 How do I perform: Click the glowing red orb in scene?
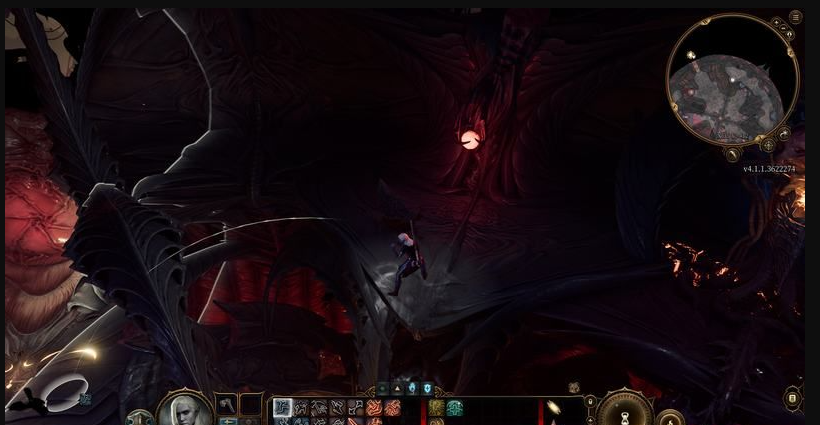[470, 140]
